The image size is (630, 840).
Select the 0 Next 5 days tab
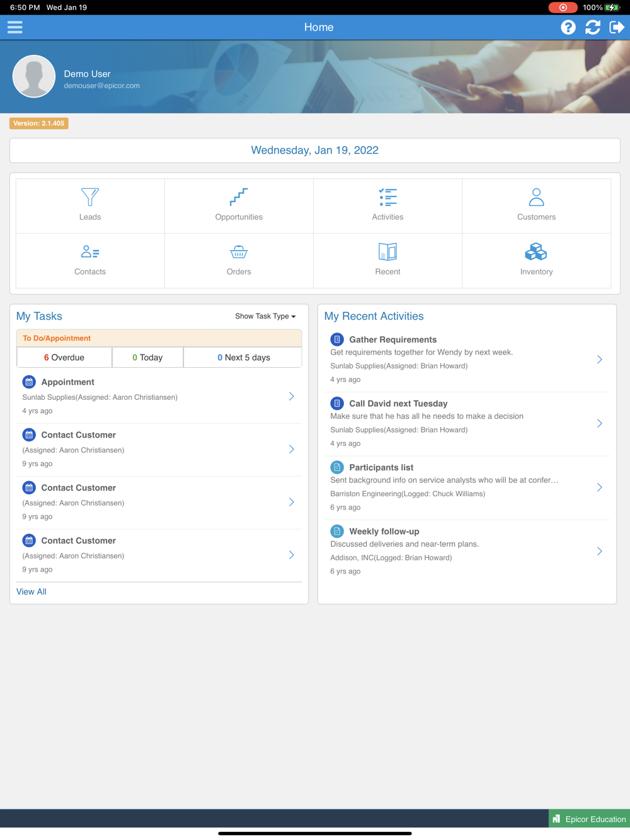(243, 357)
